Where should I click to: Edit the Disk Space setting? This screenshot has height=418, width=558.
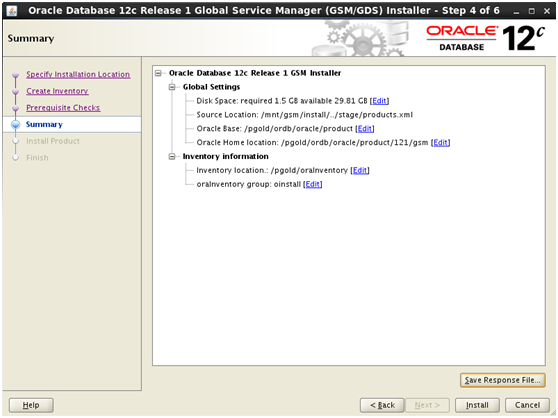point(379,101)
